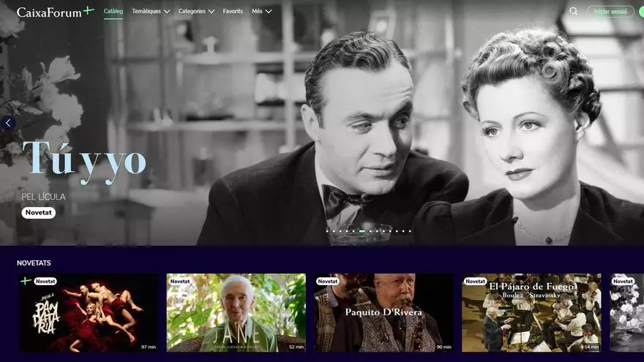Click the plus badge on Pandataria thumbnail
The width and height of the screenshot is (644, 362).
[26, 281]
